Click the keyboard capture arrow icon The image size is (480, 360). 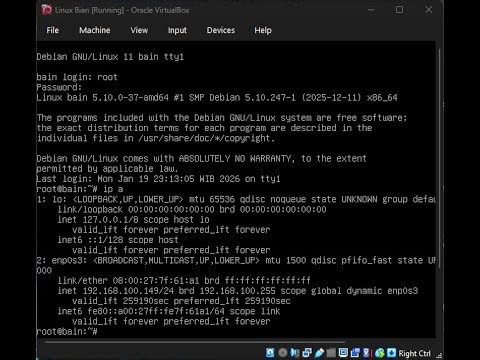(x=391, y=353)
